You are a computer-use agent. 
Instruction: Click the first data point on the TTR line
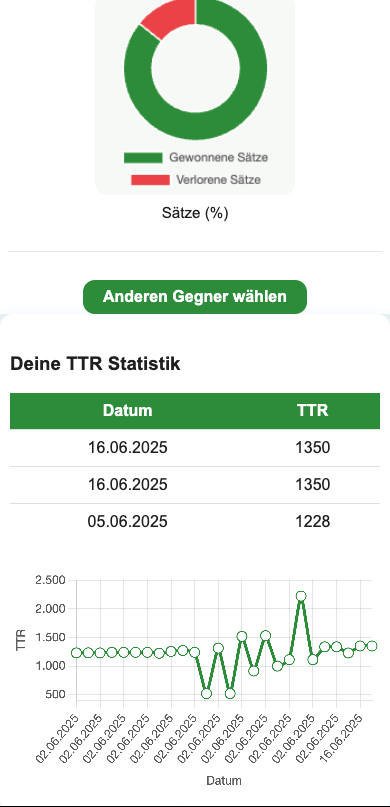tap(76, 653)
